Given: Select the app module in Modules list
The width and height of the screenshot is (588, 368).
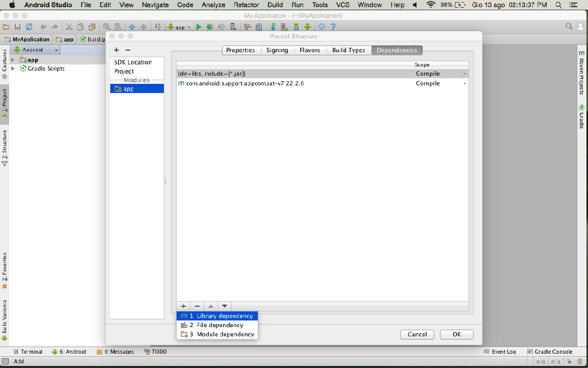Looking at the screenshot, I should [137, 88].
